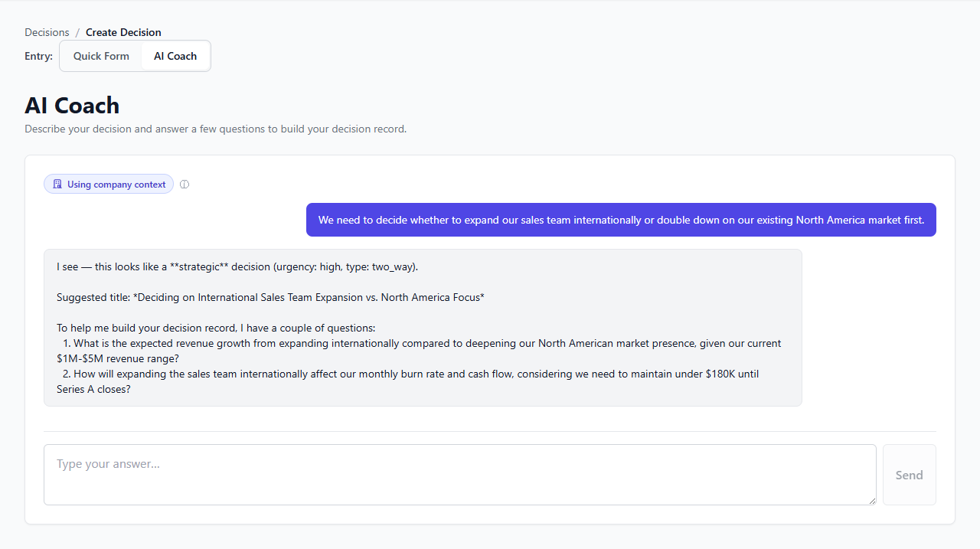Click the textarea resize handle
Image resolution: width=980 pixels, height=549 pixels.
tap(871, 500)
